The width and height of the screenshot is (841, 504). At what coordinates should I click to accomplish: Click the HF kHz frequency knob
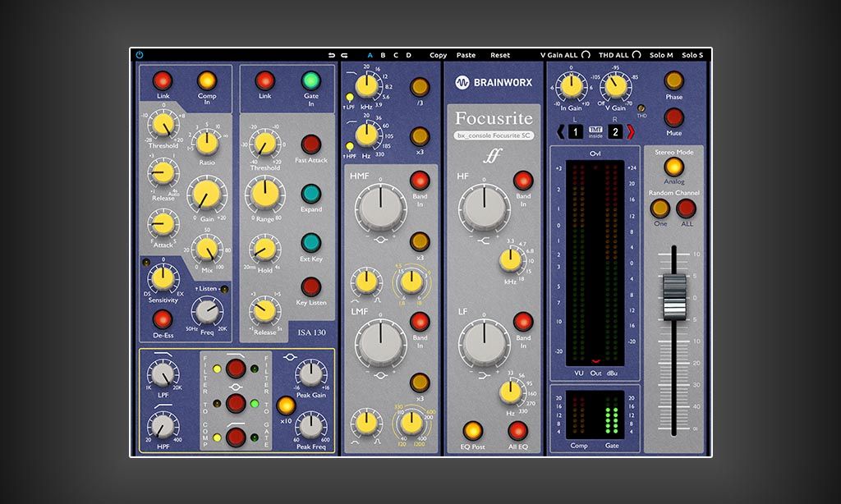click(x=511, y=260)
